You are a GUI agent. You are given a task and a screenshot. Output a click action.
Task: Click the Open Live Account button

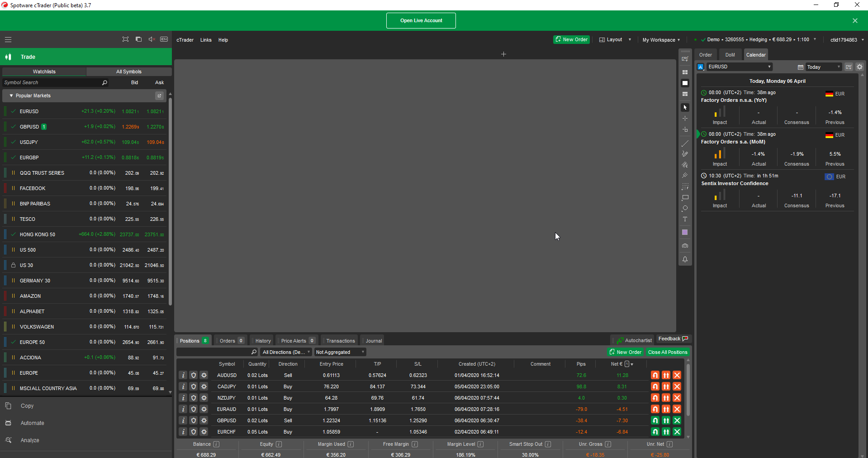pyautogui.click(x=421, y=20)
